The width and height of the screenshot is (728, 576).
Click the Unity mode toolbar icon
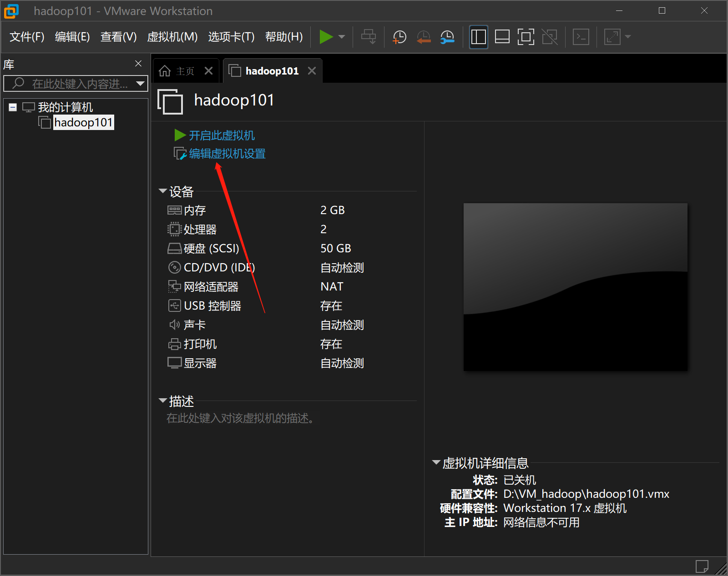550,37
